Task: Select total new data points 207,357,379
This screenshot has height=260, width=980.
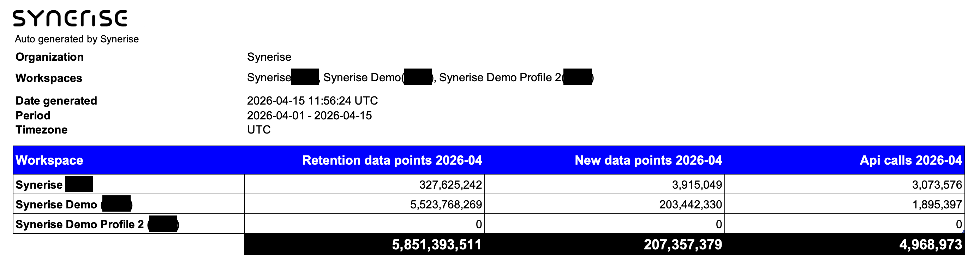Action: (683, 244)
